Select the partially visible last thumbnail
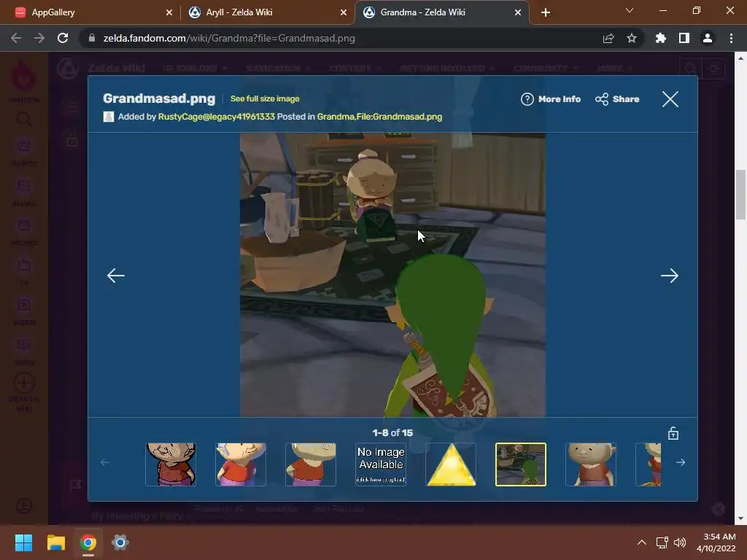Image resolution: width=747 pixels, height=560 pixels. [x=649, y=464]
